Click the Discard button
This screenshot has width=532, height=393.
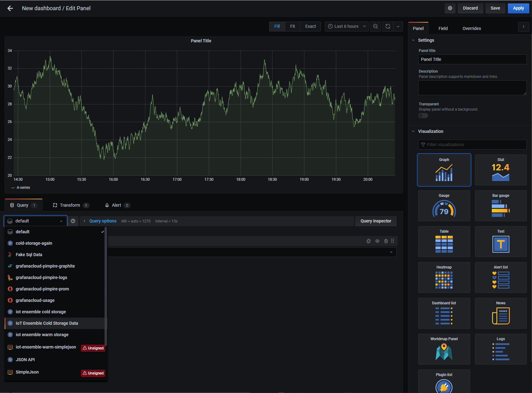[x=470, y=8]
